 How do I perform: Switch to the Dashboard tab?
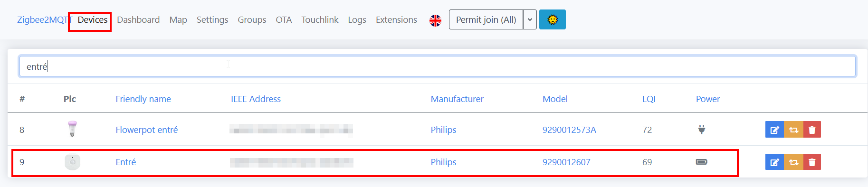[138, 20]
